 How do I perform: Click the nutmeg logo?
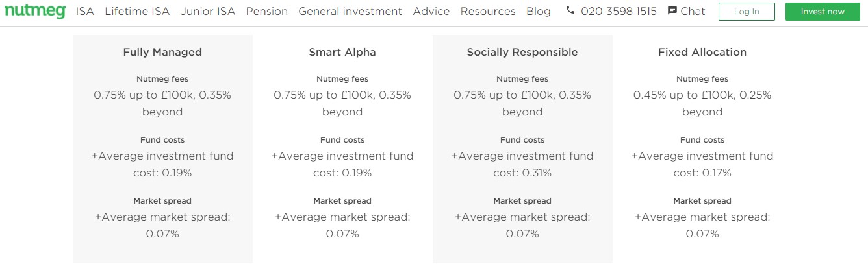(35, 11)
